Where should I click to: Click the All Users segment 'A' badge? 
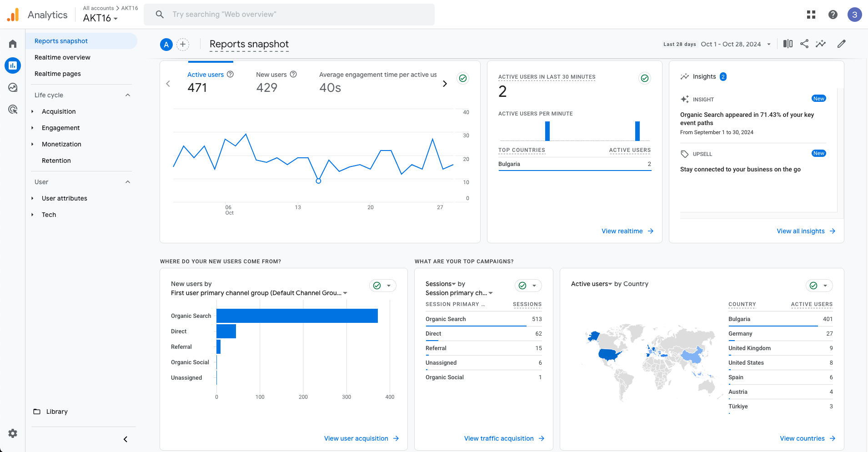(x=166, y=44)
